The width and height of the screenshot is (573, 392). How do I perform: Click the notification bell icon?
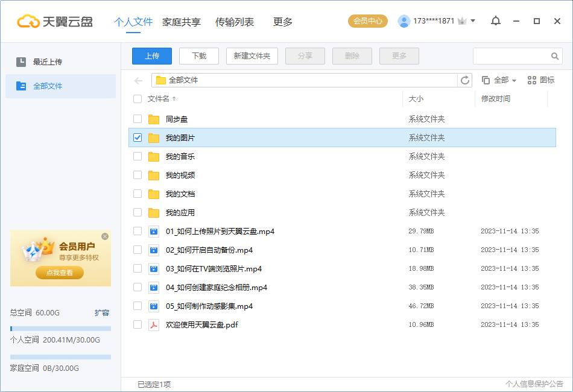click(495, 21)
